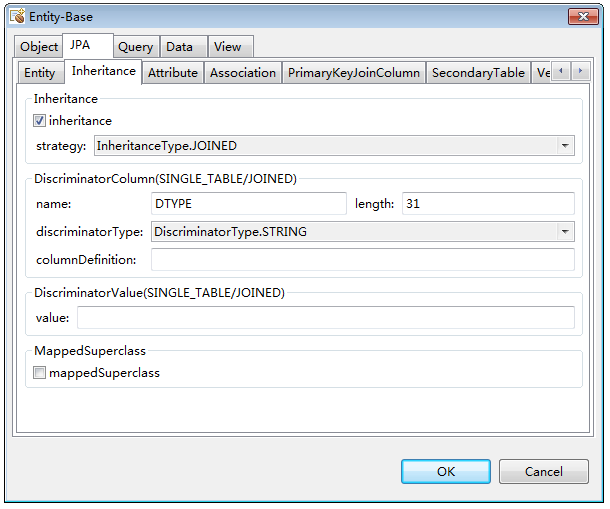Switch to the Entity sub-tab
The height and width of the screenshot is (509, 610).
coord(40,73)
